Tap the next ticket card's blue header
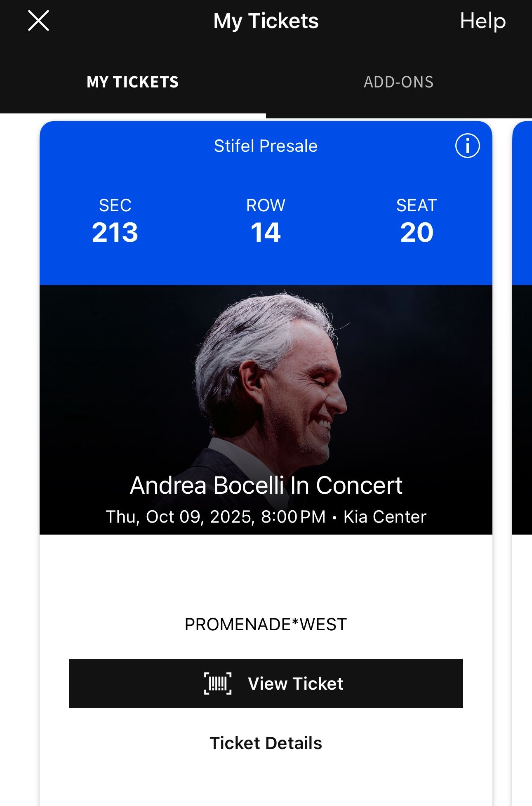The image size is (532, 806). (523, 202)
